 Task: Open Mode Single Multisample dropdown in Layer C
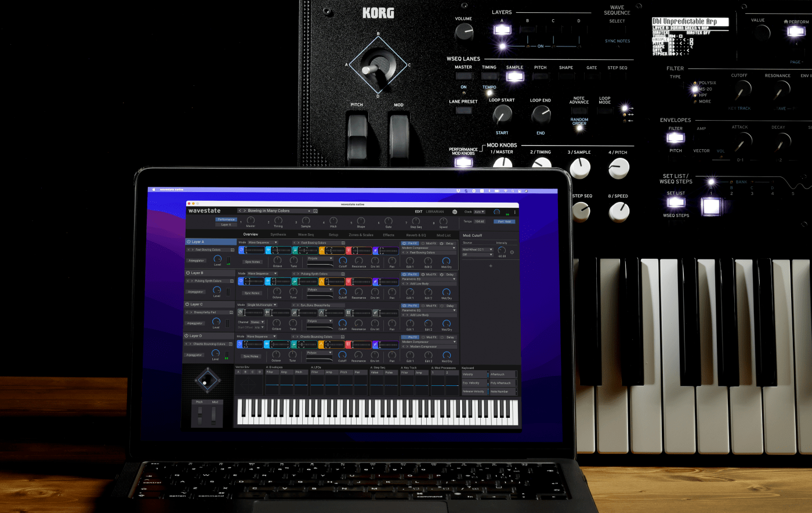point(262,305)
